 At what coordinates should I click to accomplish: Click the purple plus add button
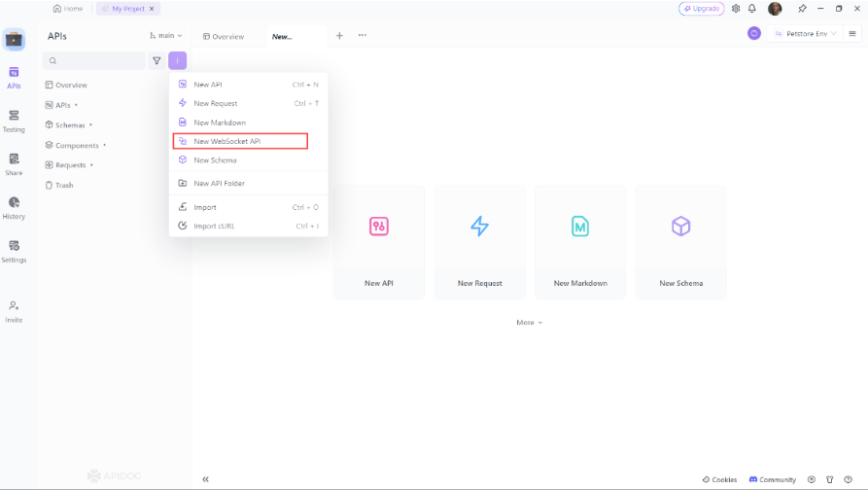pyautogui.click(x=177, y=61)
